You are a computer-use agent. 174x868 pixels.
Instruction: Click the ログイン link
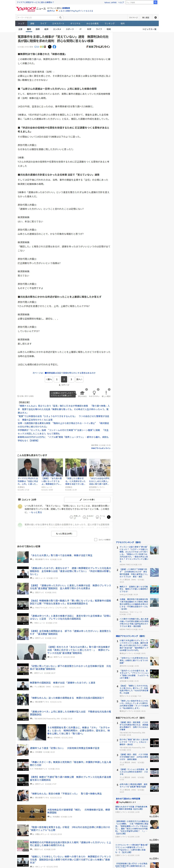(x=51, y=11)
